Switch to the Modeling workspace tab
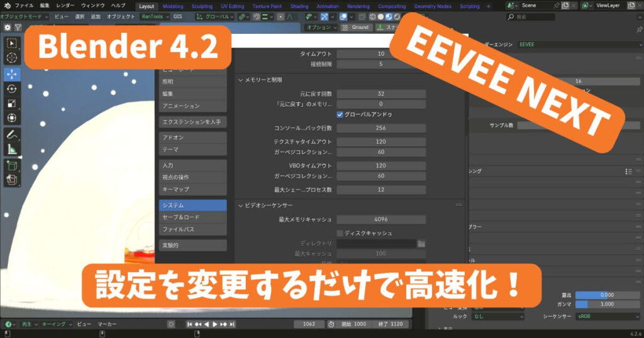The height and width of the screenshot is (338, 644). (173, 6)
